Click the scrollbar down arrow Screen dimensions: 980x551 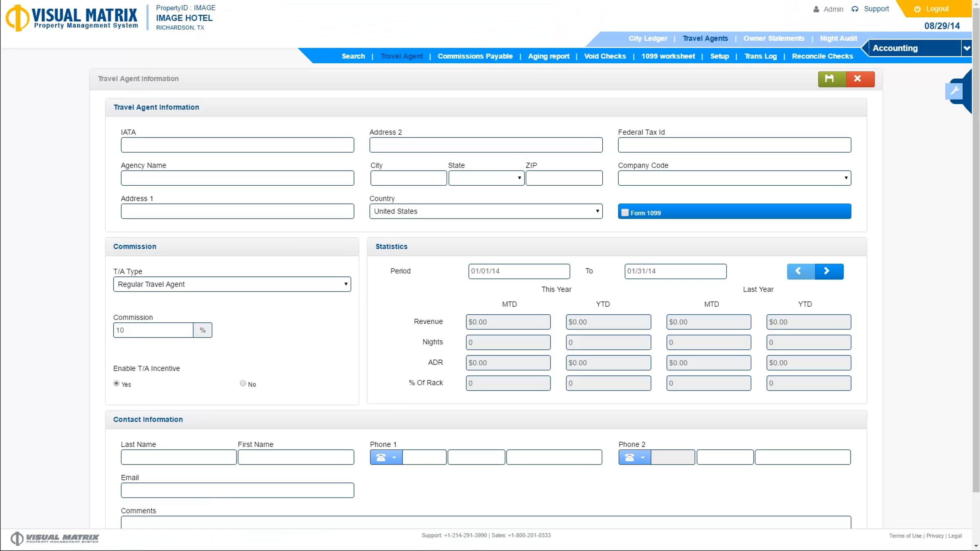(x=976, y=546)
